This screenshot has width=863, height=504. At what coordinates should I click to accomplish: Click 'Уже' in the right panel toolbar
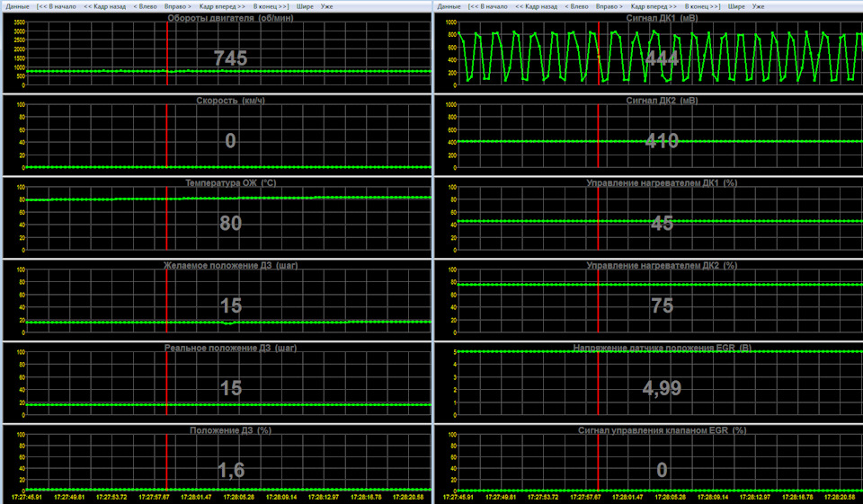[759, 6]
